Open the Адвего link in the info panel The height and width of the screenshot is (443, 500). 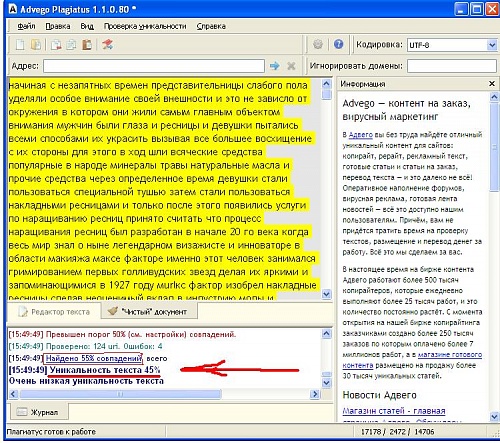[x=360, y=135]
